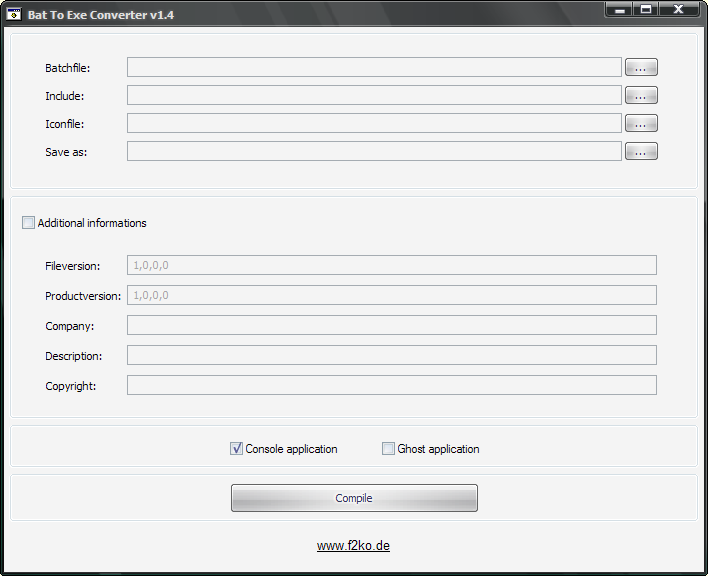Pick the Save as location '...' button

click(641, 151)
